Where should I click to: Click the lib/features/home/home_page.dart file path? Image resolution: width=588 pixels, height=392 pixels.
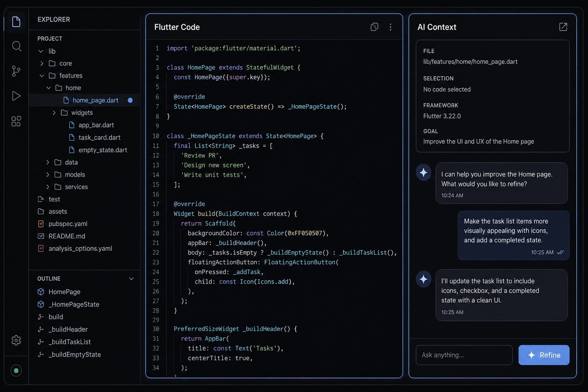(470, 62)
